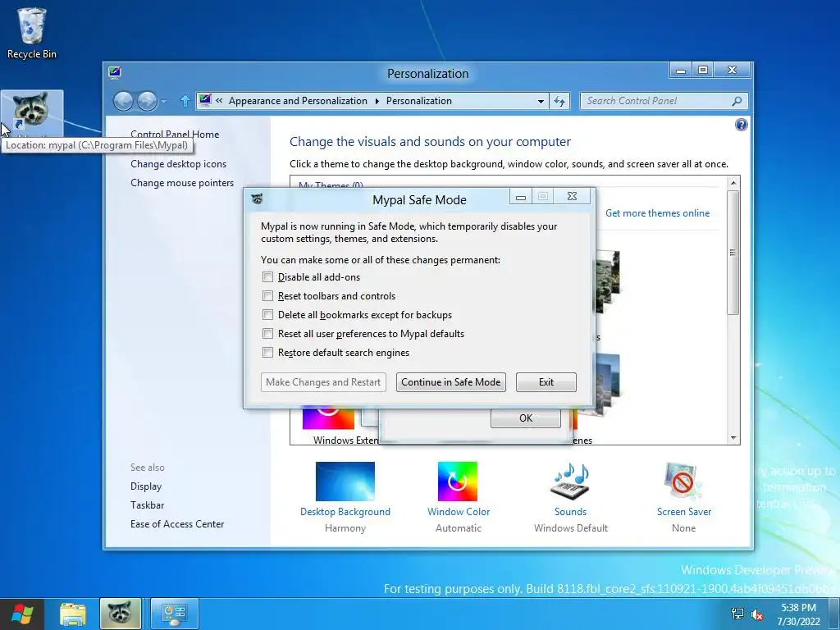Click the Personalization window title icon

coord(114,73)
